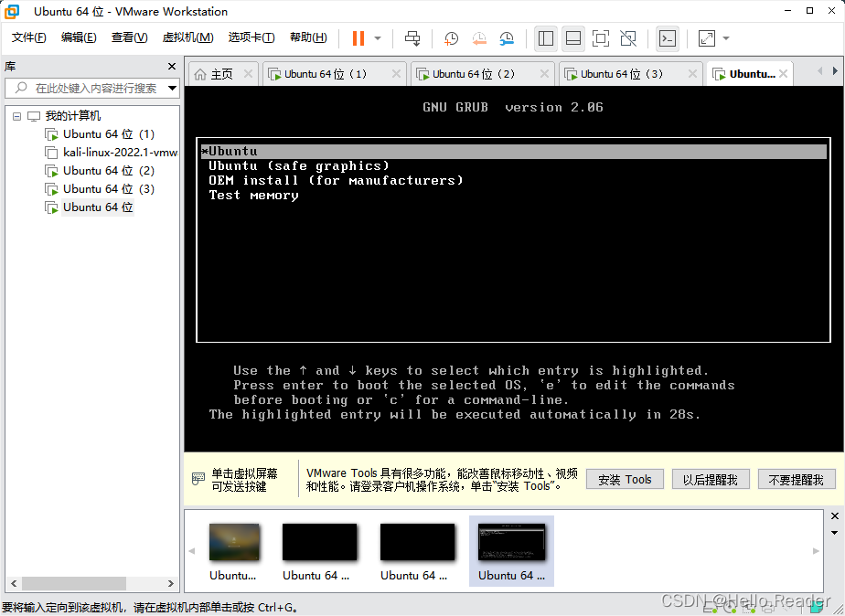
Task: Click the stretch guest display icon
Action: pos(707,38)
